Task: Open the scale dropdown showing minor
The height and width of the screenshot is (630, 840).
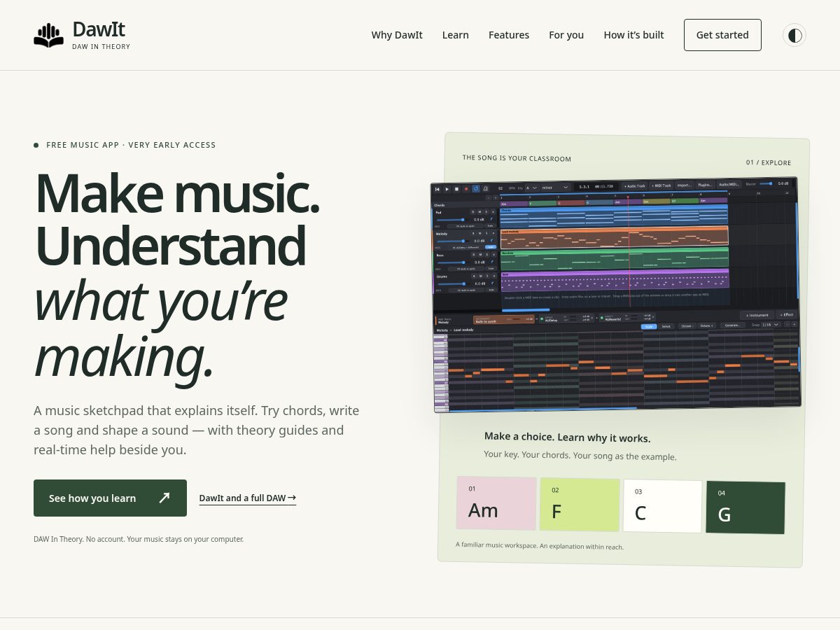Action: (x=556, y=188)
